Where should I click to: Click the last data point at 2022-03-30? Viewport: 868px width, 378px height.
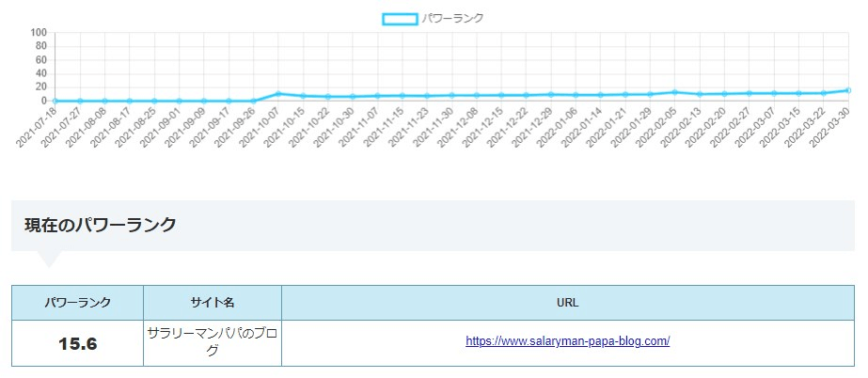click(x=848, y=90)
